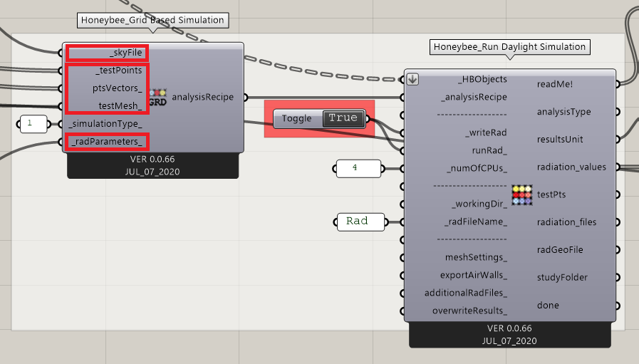Click the colored grid icon on Run Daylight Simulation
Screen dimensions: 639x364
[x=522, y=195]
